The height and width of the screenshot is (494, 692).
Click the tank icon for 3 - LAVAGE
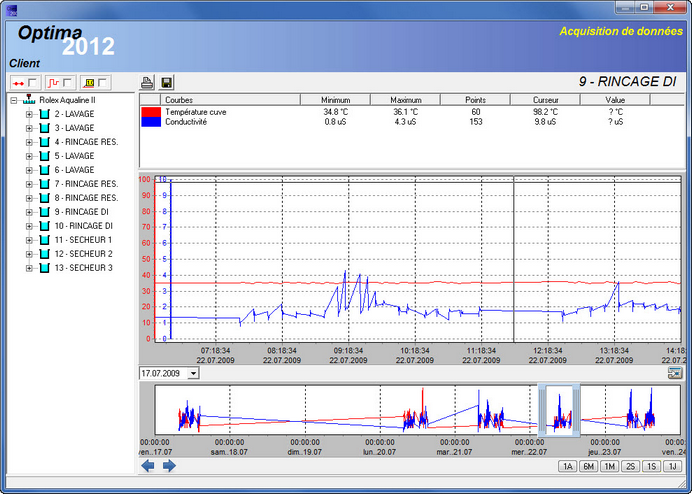[45, 128]
